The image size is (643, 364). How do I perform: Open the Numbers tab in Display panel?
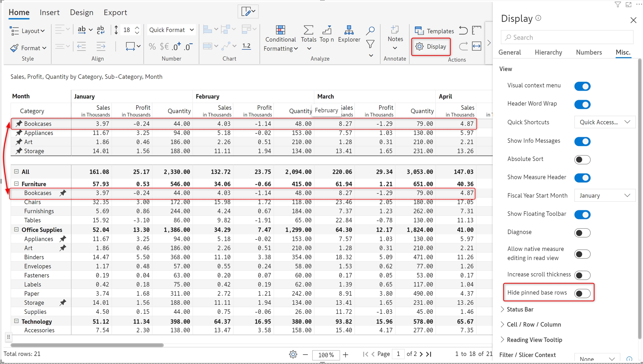(589, 52)
